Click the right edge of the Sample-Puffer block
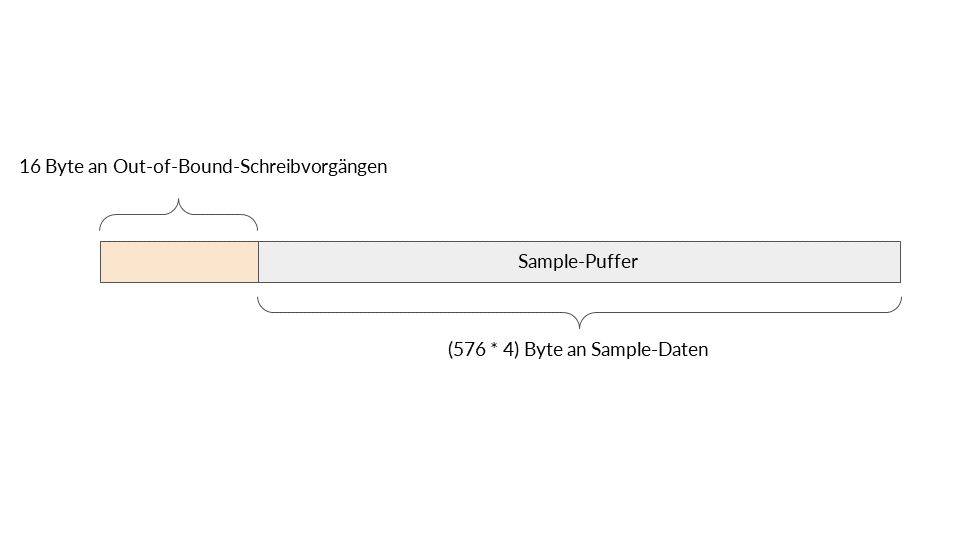Screen dimensions: 960x540 (x=900, y=262)
